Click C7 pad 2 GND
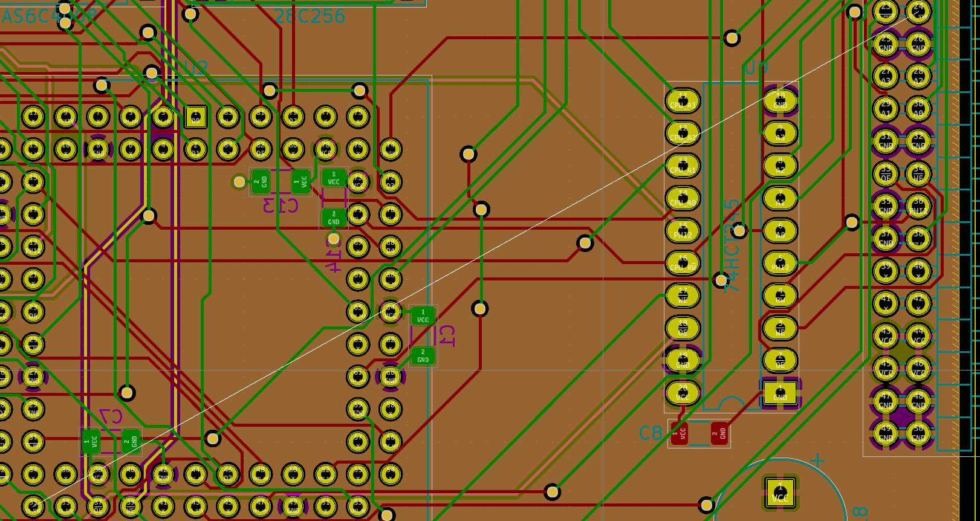This screenshot has width=980, height=521. [131, 441]
